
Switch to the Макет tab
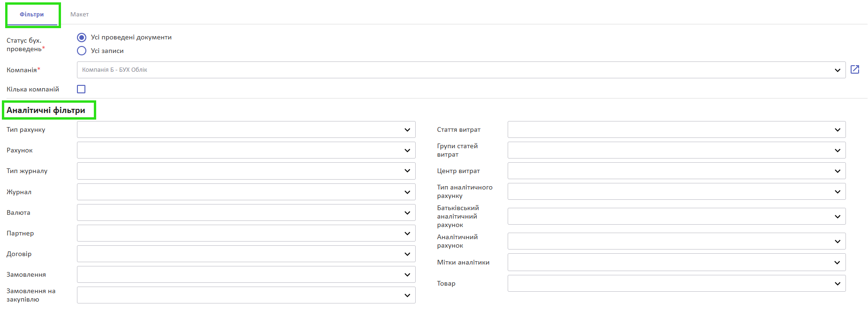[79, 15]
